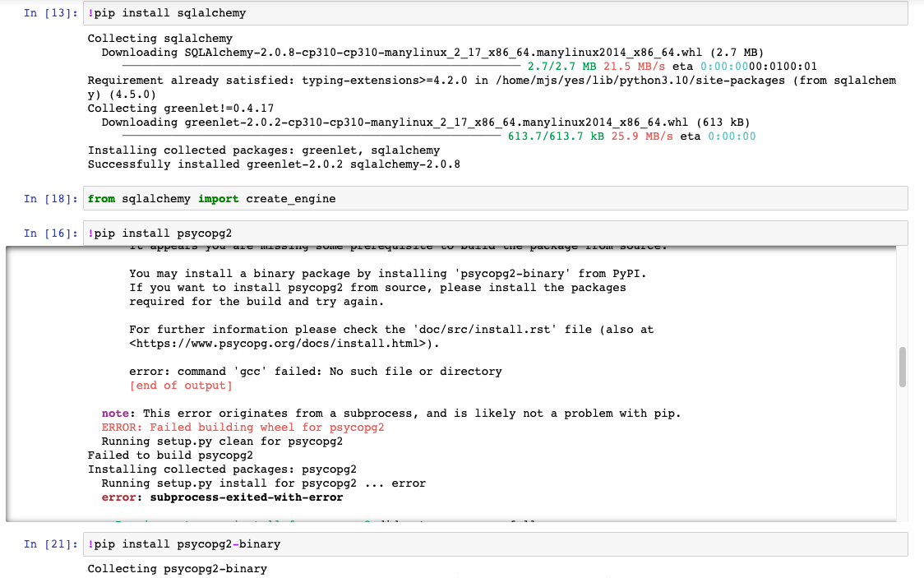Click the scrollbar thumb of the psycopg2 output
924x578 pixels.
[902, 367]
